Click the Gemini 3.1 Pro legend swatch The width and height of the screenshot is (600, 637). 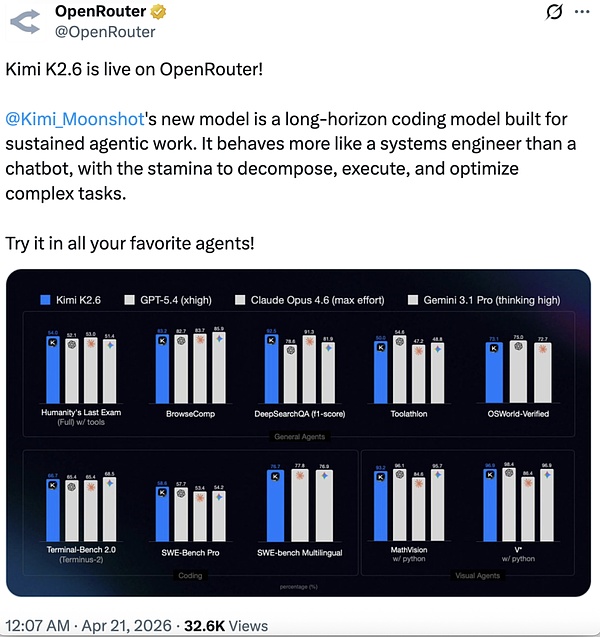point(413,299)
